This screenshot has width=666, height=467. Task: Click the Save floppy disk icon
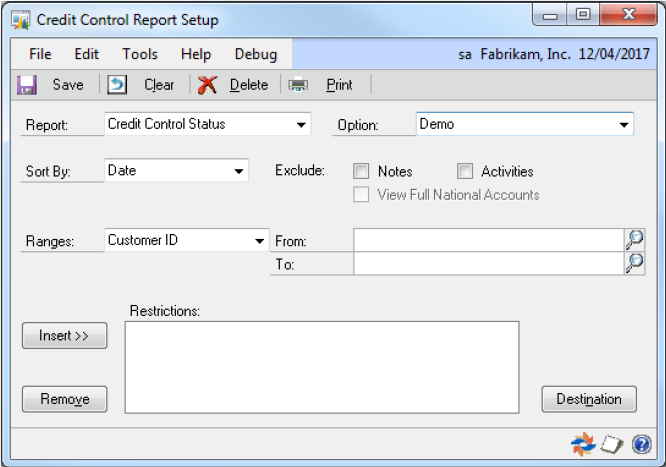(27, 85)
